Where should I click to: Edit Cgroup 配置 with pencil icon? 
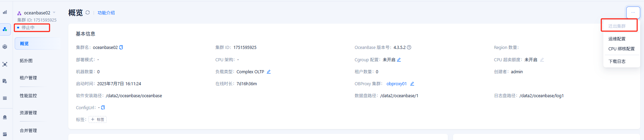[x=399, y=60]
